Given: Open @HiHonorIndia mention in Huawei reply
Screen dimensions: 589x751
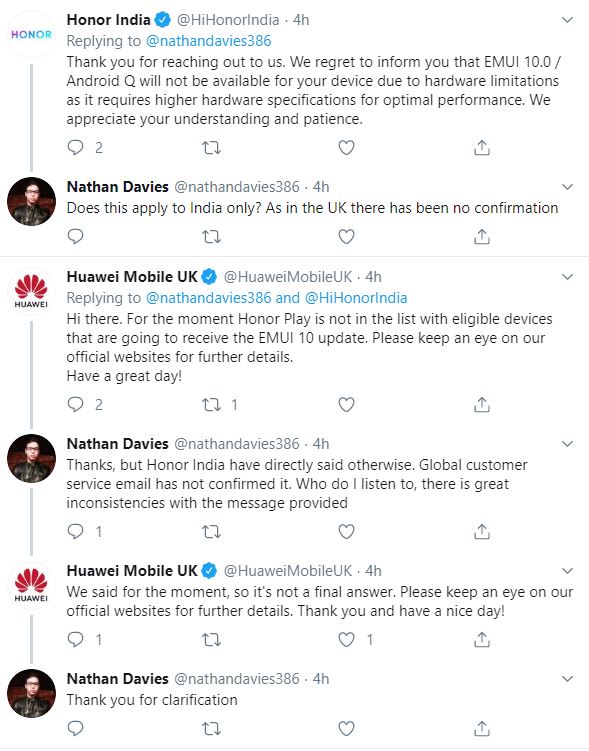Looking at the screenshot, I should [x=356, y=298].
